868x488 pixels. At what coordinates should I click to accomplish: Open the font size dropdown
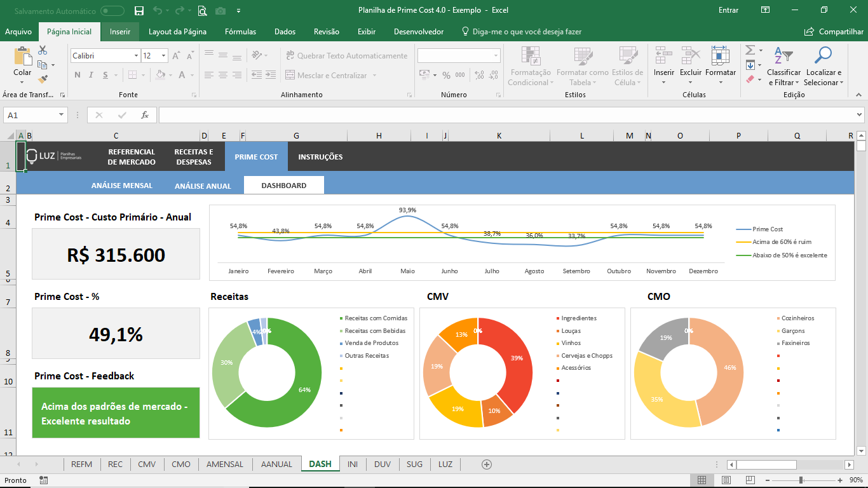click(x=163, y=56)
